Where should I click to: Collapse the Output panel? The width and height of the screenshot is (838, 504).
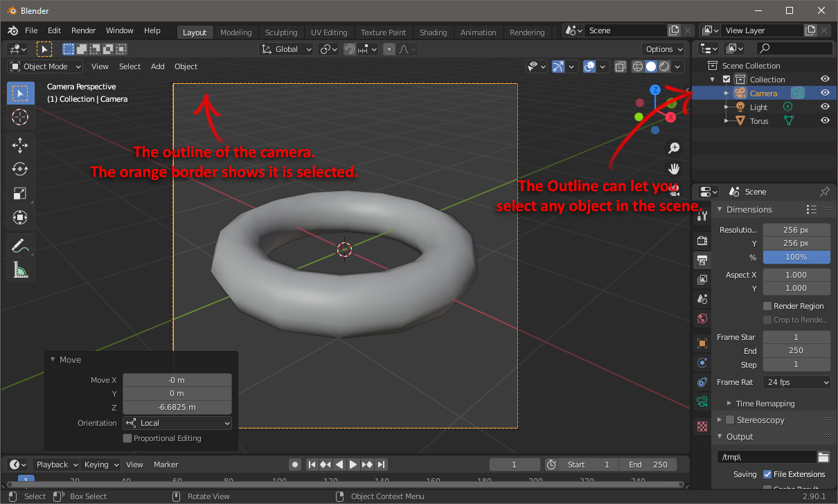pyautogui.click(x=720, y=437)
